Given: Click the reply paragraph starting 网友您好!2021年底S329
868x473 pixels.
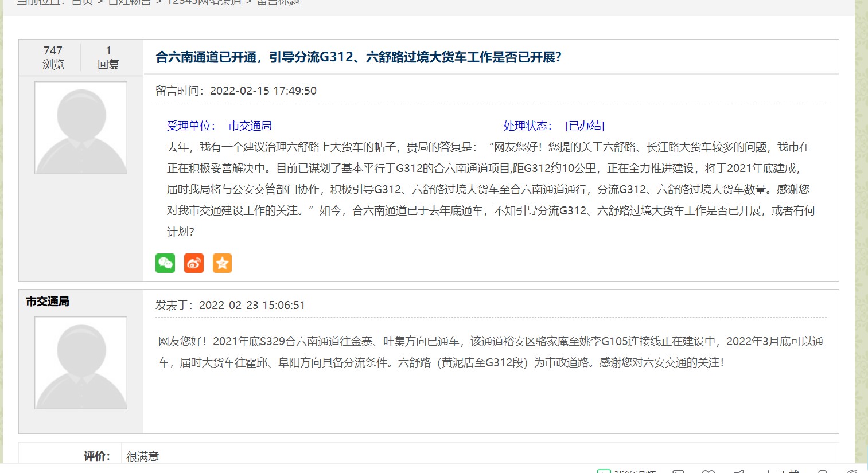Looking at the screenshot, I should [491, 351].
